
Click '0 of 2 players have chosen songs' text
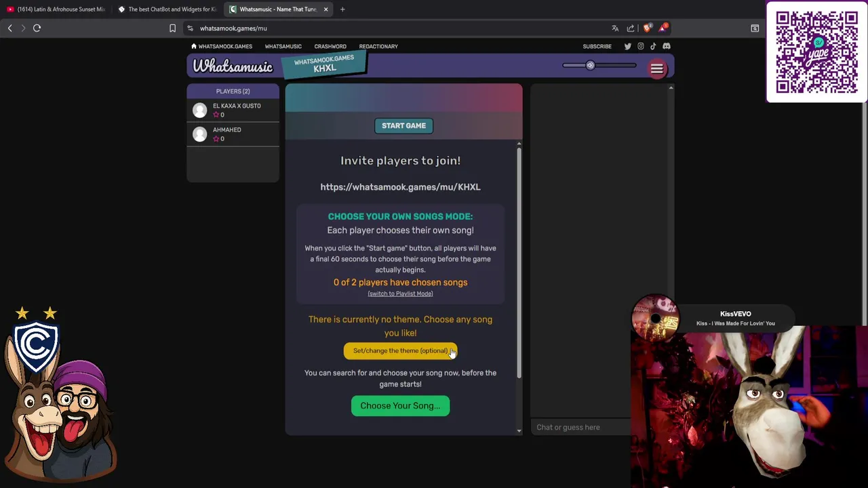[x=400, y=283]
